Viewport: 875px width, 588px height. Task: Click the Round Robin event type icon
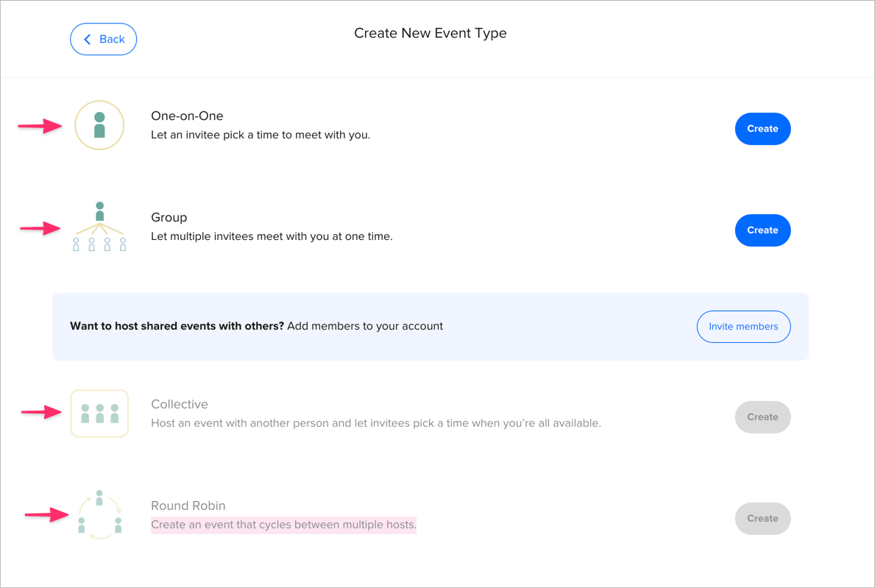[x=99, y=514]
